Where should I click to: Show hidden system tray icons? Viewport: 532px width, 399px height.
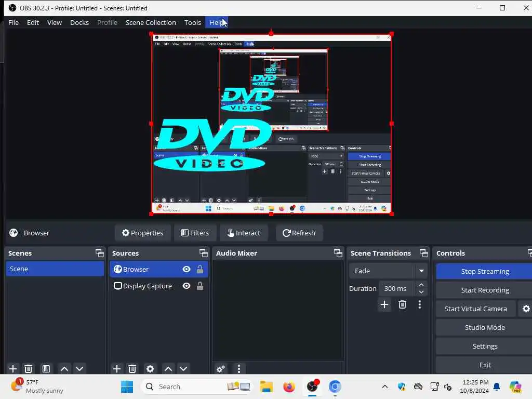click(385, 387)
